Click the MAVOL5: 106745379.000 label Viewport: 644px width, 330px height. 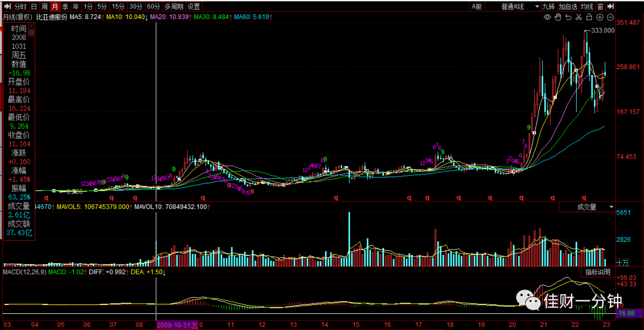click(x=94, y=207)
